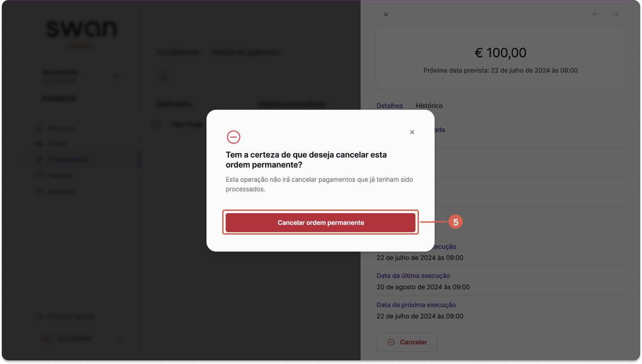Click the new transfer plus button
Screen dimensions: 642x364
pos(164,77)
